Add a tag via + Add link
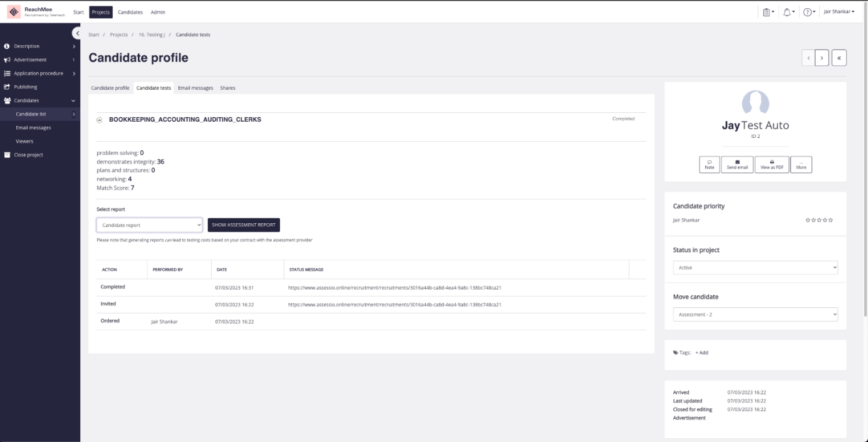868x442 pixels. point(701,353)
